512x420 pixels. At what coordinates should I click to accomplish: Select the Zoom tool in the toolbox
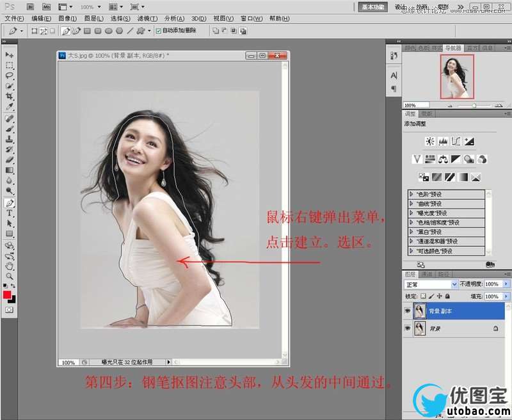[x=10, y=277]
